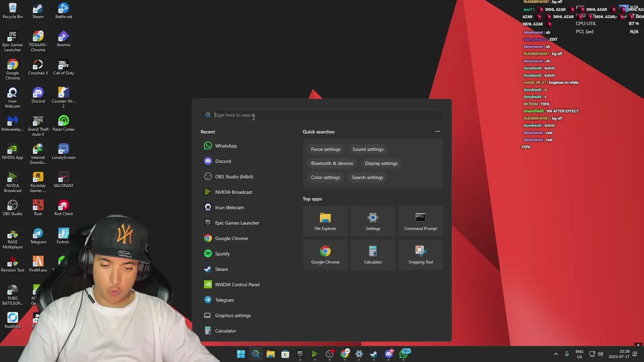The height and width of the screenshot is (362, 644).
Task: Select the Counter-Strike 2 desktop shortcut
Action: pyautogui.click(x=63, y=98)
